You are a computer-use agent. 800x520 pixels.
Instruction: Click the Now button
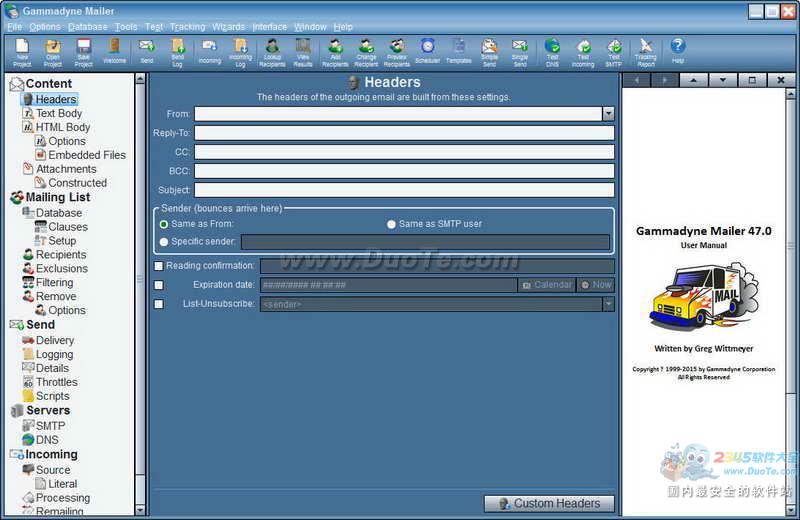click(x=596, y=285)
